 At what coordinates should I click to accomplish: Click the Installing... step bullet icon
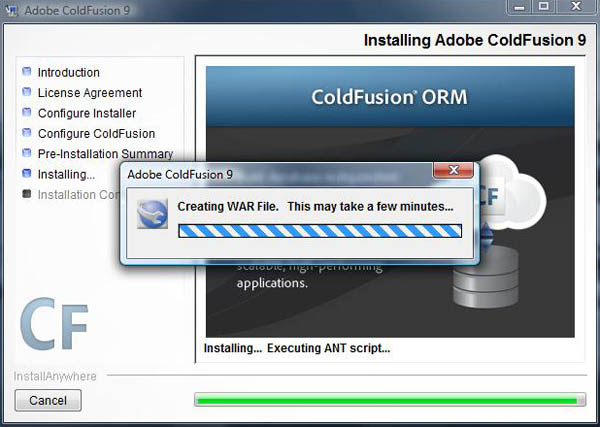(x=26, y=173)
